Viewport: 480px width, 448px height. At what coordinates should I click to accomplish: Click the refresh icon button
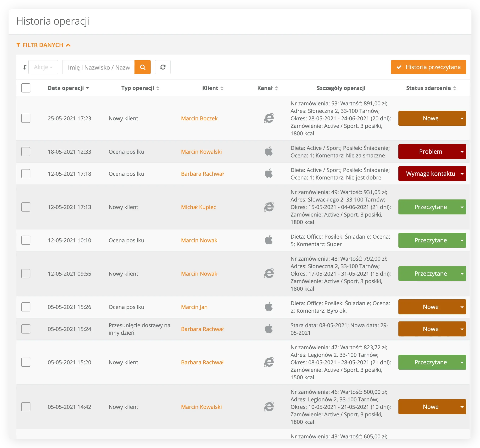163,67
